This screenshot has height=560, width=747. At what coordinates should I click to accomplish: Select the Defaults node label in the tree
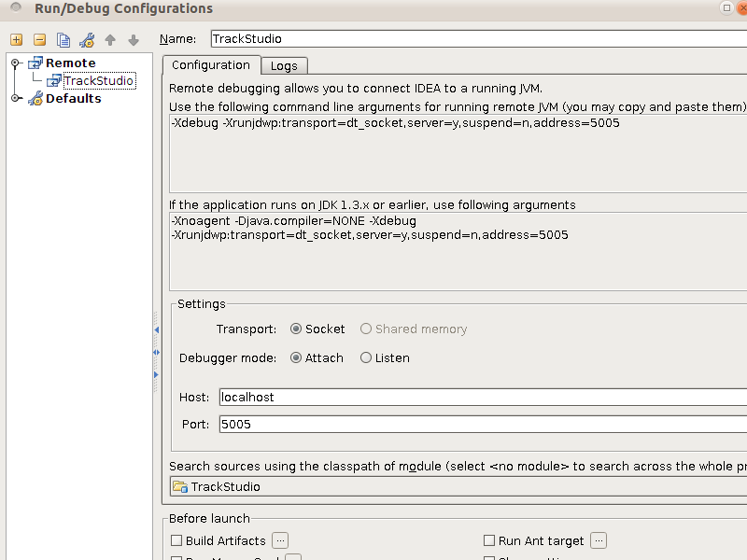coord(74,99)
